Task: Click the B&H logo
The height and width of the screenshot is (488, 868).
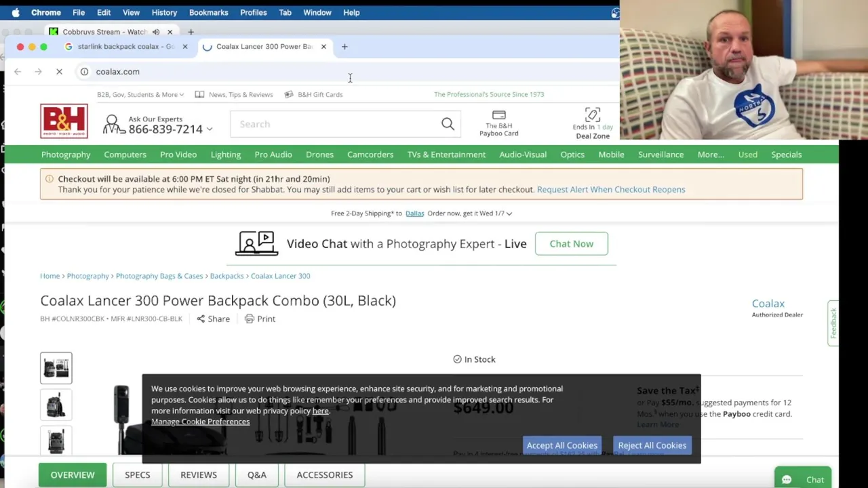Action: (x=64, y=121)
